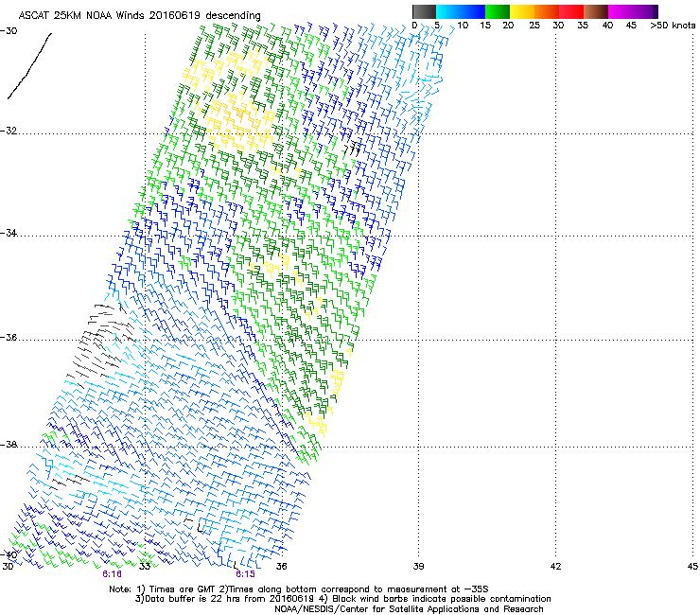700x615 pixels.
Task: Pick the yellow 20-25 knots legend segment
Action: point(522,11)
